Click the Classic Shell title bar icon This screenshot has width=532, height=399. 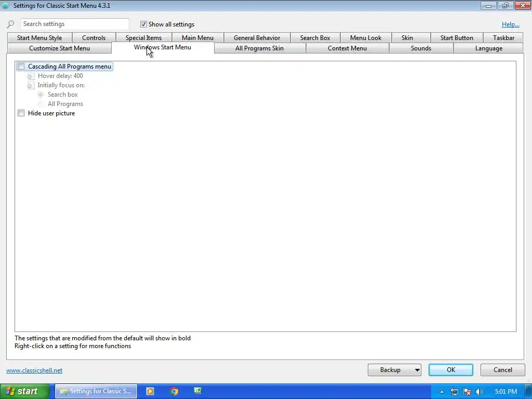tap(5, 5)
